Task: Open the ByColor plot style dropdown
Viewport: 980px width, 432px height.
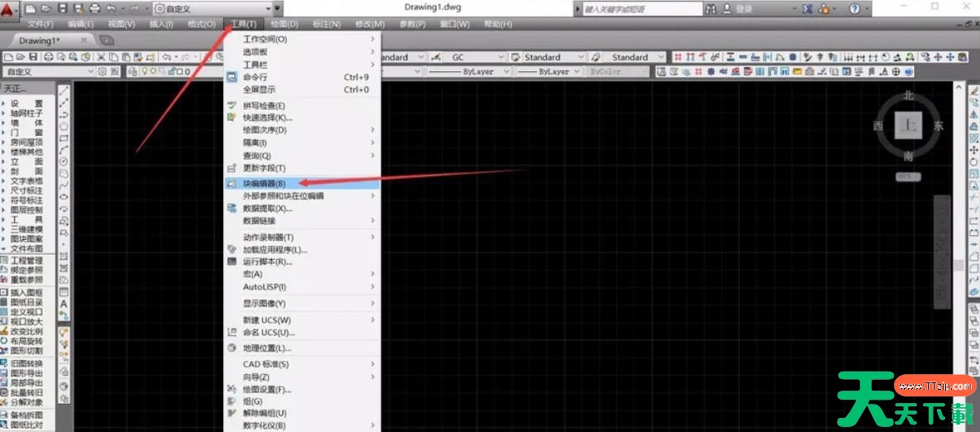Action: (x=619, y=72)
